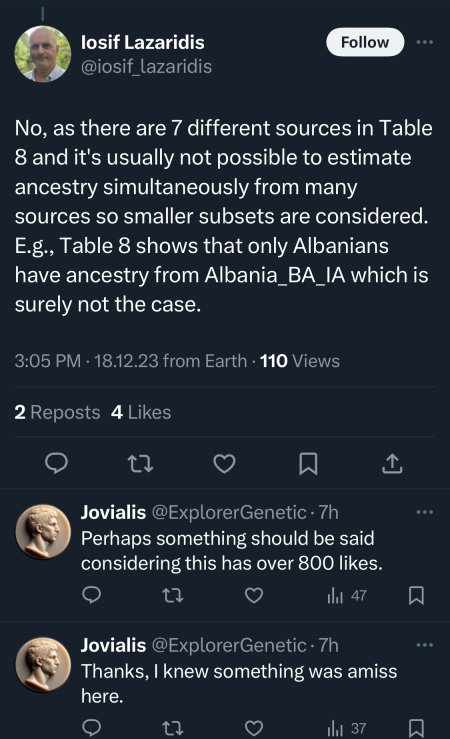Repost the main tweet about Table 8

[140, 464]
